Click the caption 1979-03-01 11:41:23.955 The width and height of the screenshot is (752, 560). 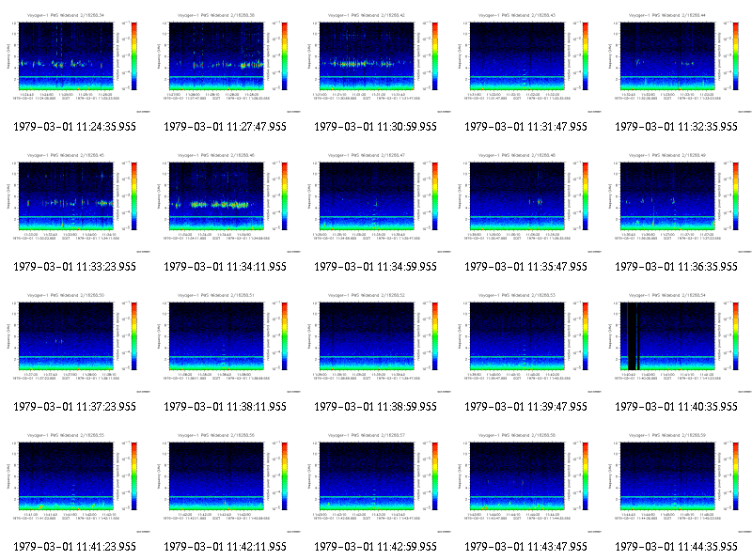(x=75, y=547)
